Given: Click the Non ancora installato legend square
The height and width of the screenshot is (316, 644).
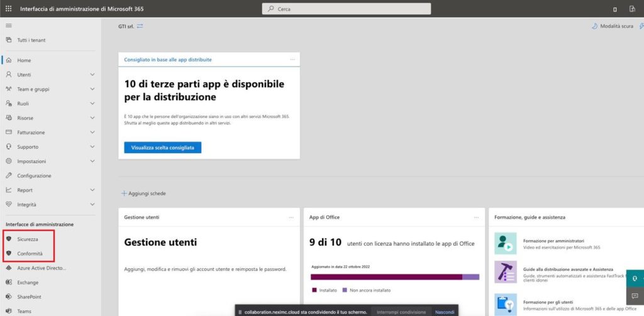Looking at the screenshot, I should pos(345,290).
